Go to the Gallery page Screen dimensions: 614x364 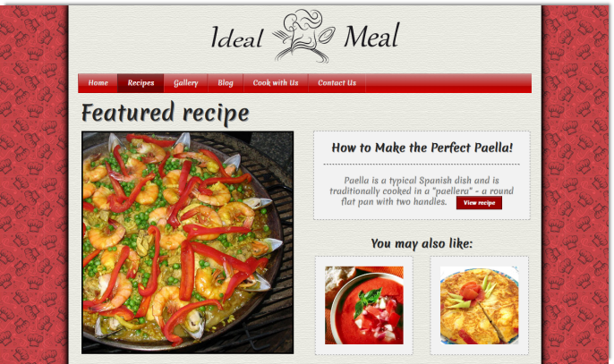(x=185, y=83)
